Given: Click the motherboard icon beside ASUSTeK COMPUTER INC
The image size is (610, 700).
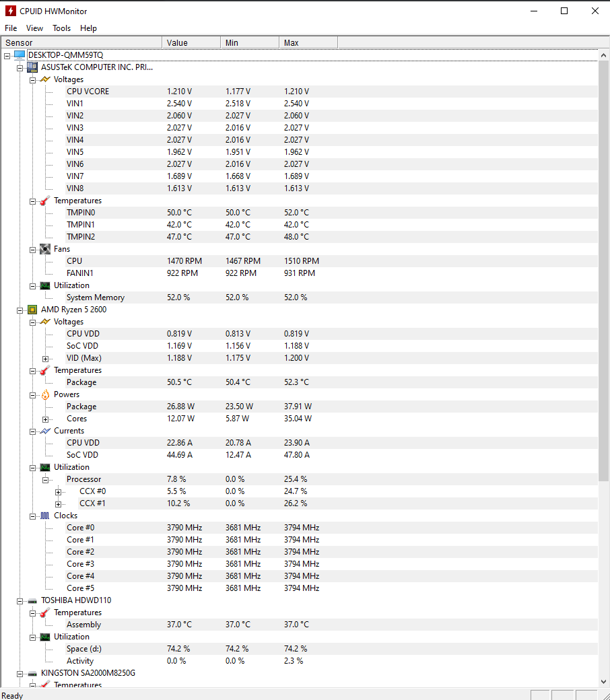Looking at the screenshot, I should click(x=32, y=67).
